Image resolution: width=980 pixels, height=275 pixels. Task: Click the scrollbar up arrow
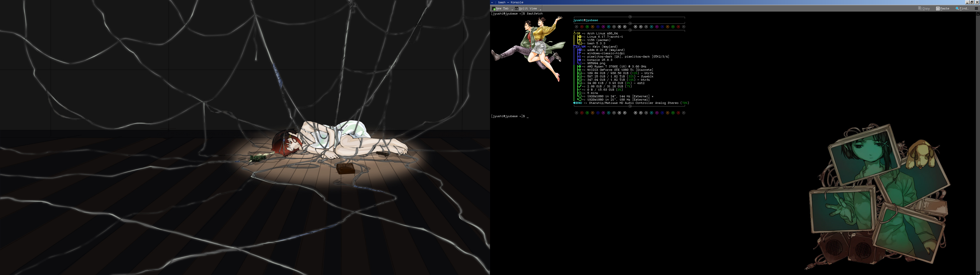pyautogui.click(x=978, y=14)
